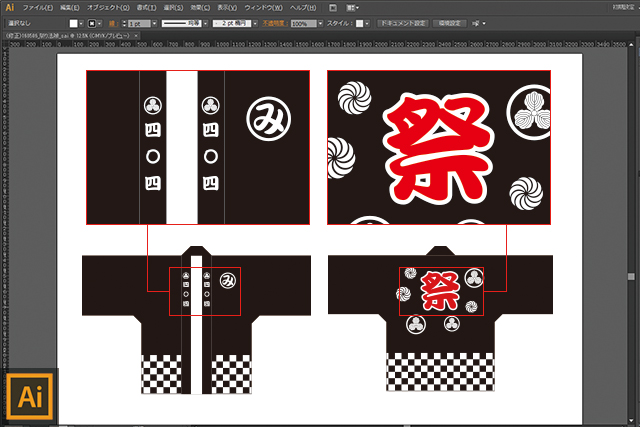Open the variable width profile 均等 dropdown

(x=206, y=22)
